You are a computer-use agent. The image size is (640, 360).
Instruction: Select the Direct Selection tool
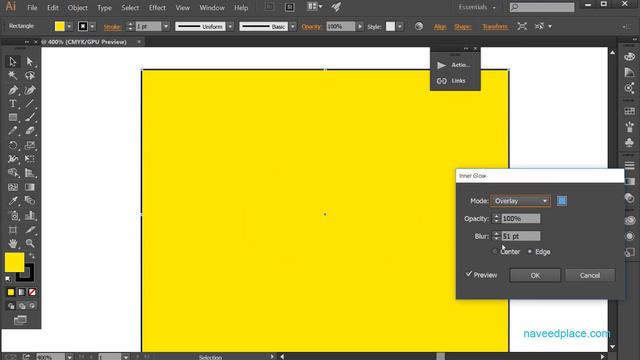click(x=29, y=62)
